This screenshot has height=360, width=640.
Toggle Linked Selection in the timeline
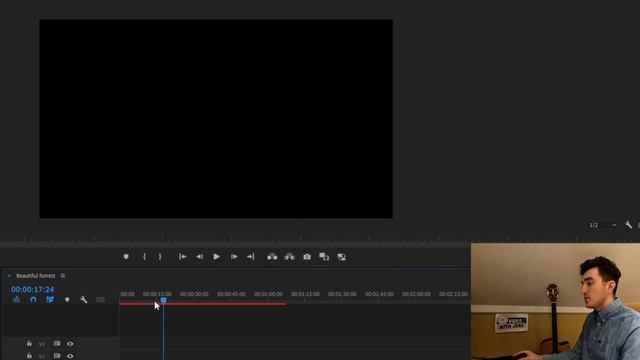click(50, 300)
